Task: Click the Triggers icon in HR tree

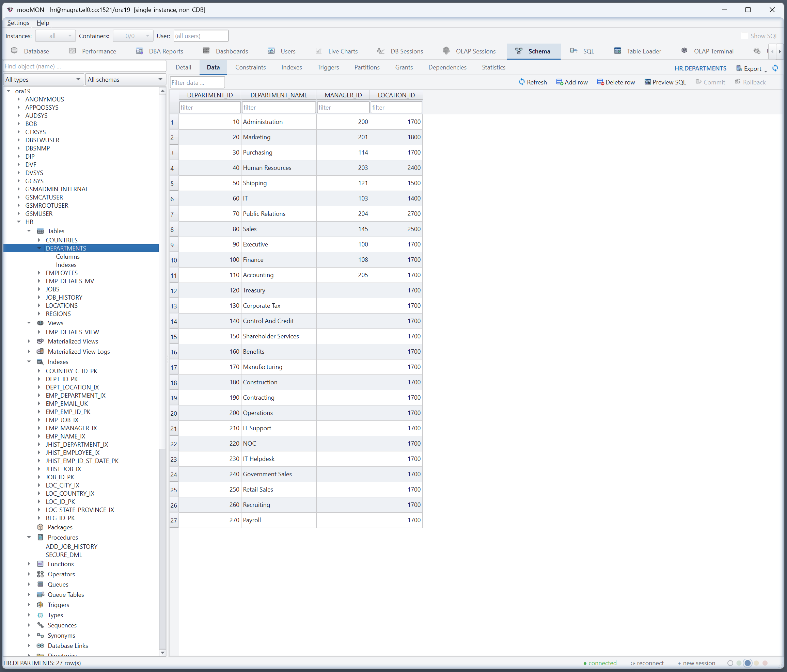Action: (40, 605)
